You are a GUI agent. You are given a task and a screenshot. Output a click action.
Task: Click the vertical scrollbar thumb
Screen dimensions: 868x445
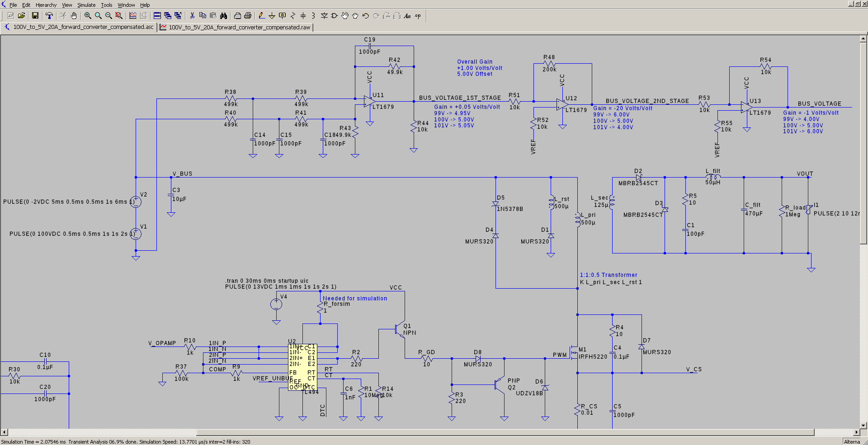pos(863,143)
